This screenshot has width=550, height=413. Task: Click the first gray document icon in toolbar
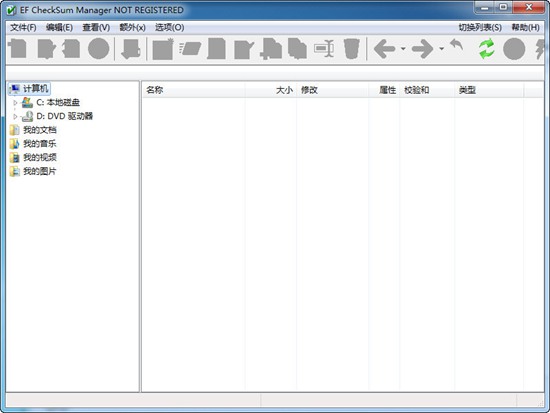(18, 49)
